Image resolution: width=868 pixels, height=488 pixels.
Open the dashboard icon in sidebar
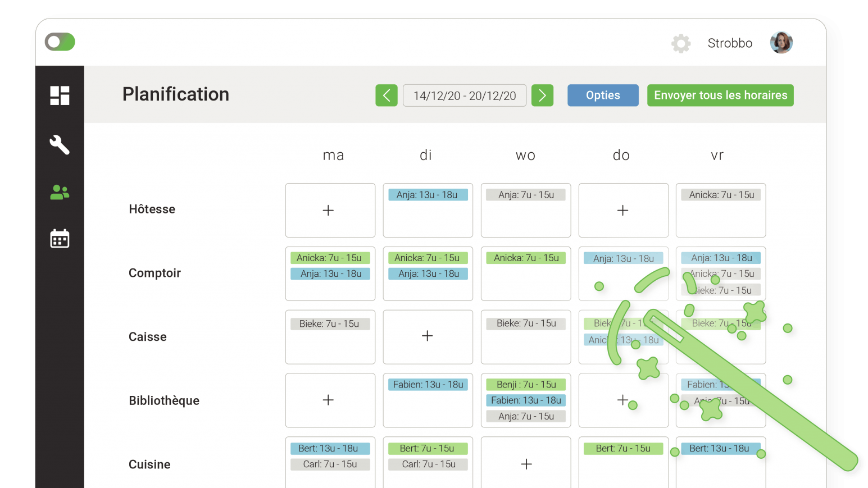[60, 95]
